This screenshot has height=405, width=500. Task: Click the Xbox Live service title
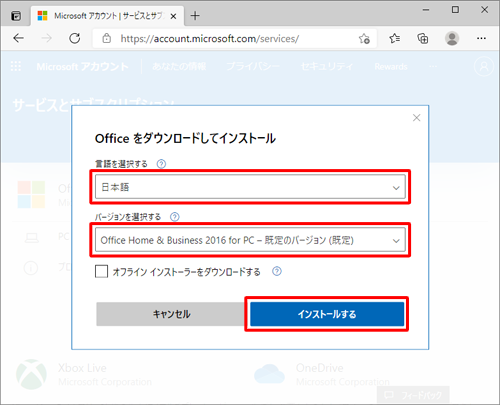(82, 368)
